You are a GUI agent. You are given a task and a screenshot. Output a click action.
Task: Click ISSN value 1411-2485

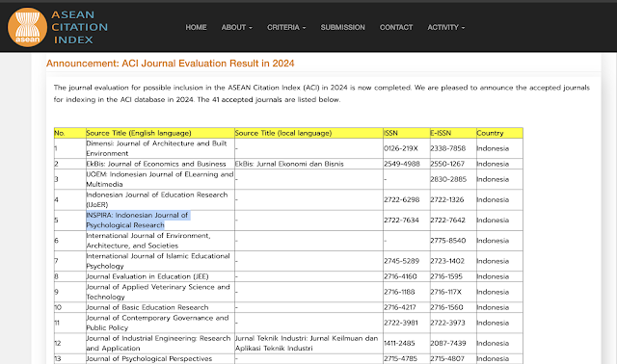tap(399, 343)
